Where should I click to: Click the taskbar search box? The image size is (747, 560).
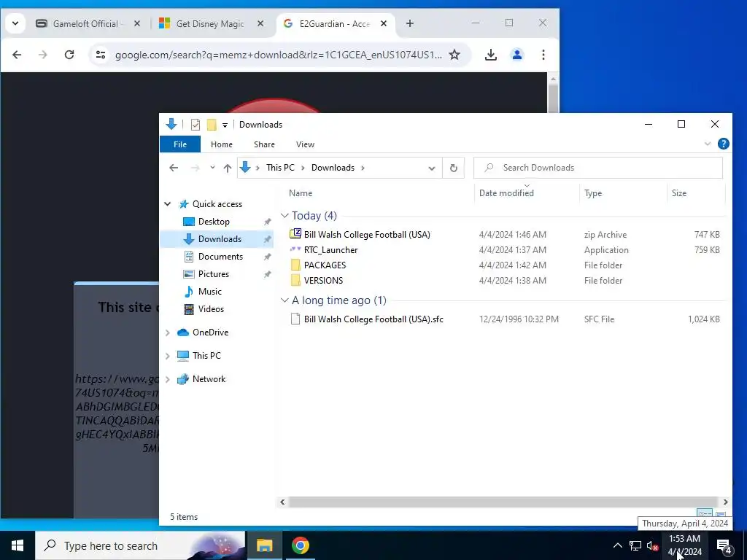(x=141, y=545)
